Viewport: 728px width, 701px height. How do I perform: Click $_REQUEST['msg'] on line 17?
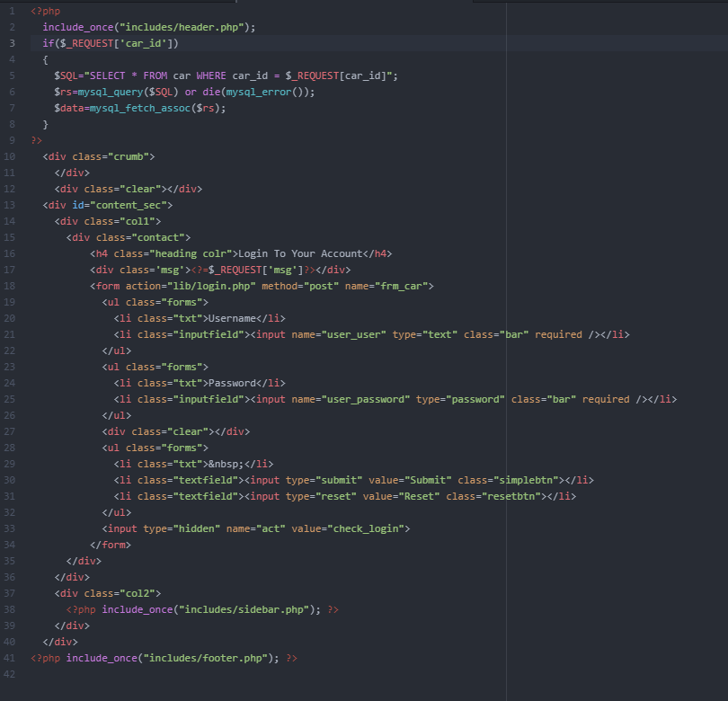point(255,270)
